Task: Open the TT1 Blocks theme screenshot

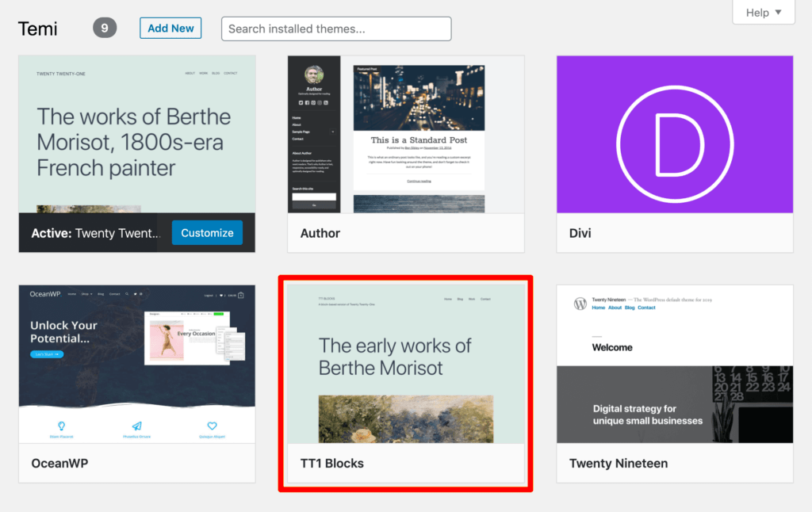Action: coord(405,364)
